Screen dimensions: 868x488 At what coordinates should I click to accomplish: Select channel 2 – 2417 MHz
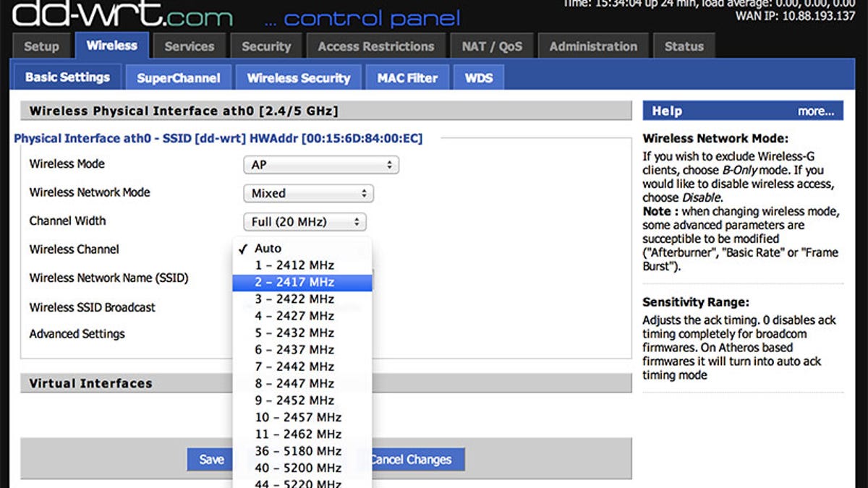[302, 282]
